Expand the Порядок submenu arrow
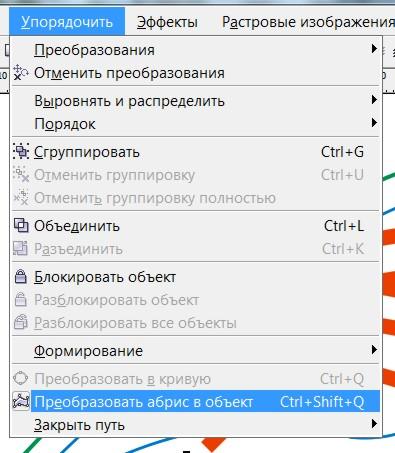This screenshot has height=453, width=395. click(x=374, y=123)
